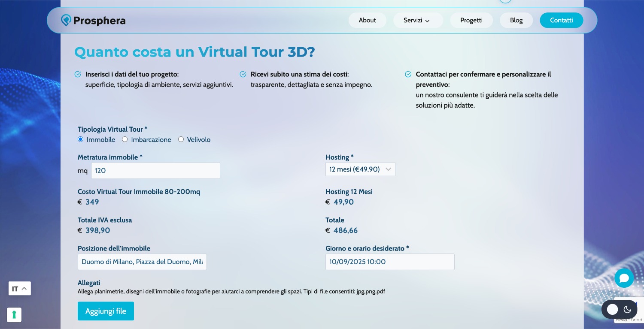Image resolution: width=644 pixels, height=329 pixels.
Task: Open the Hosting '12 mesi' dropdown
Action: [360, 169]
